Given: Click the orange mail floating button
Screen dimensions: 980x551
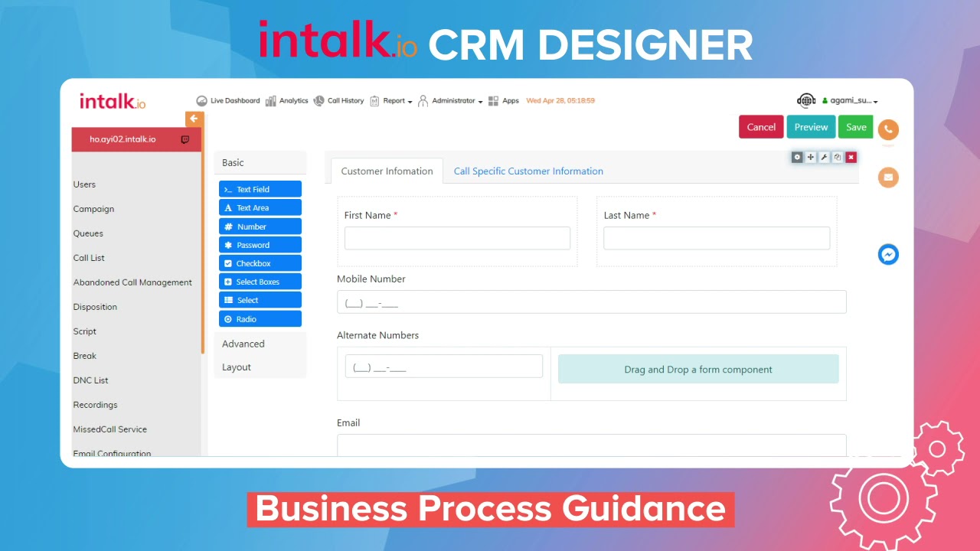Looking at the screenshot, I should 888,178.
